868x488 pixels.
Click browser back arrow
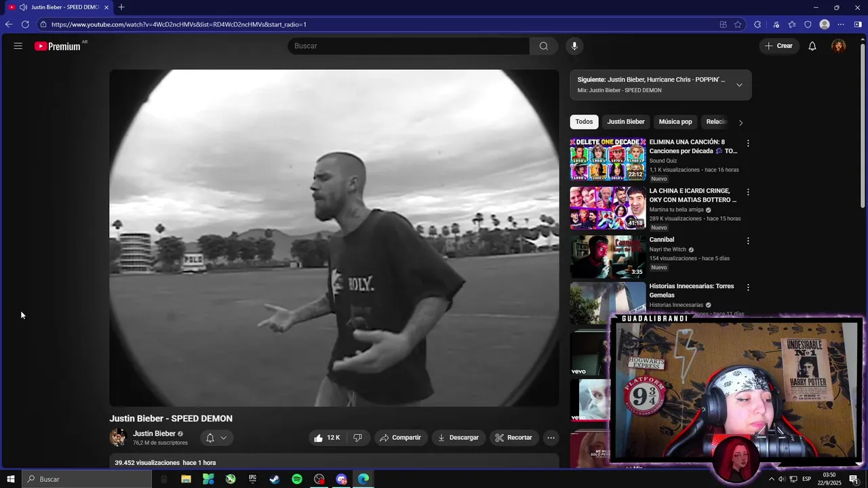[9, 24]
